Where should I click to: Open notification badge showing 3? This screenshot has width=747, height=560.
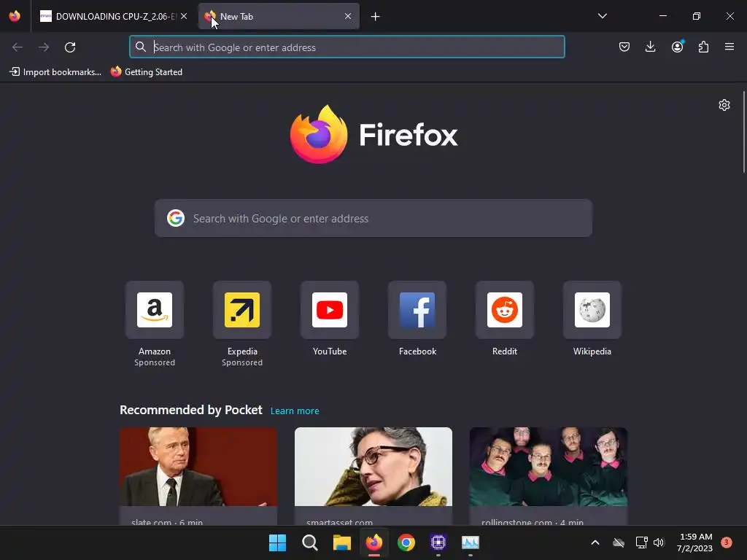click(x=727, y=542)
